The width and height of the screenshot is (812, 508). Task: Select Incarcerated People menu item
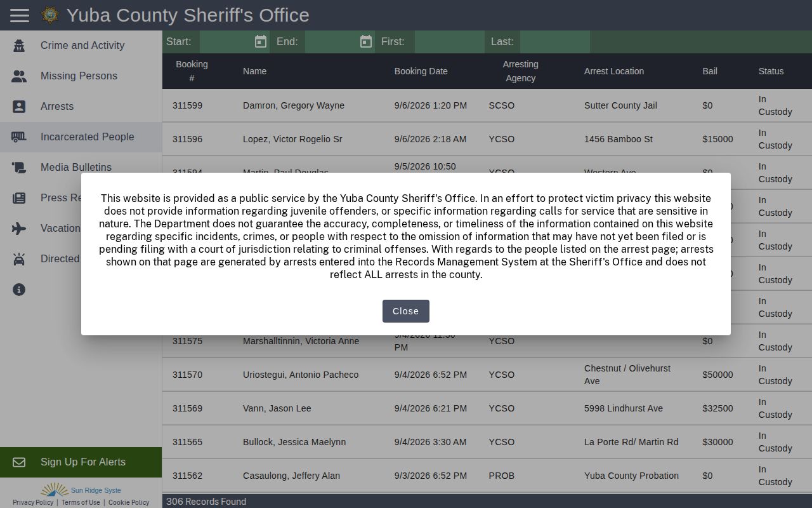(81, 137)
